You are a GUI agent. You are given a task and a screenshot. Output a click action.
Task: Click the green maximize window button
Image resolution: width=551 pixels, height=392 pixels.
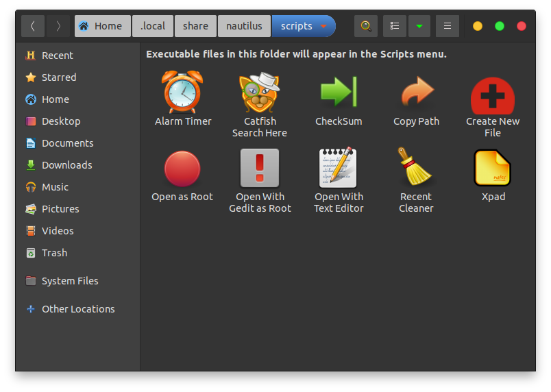pos(500,26)
